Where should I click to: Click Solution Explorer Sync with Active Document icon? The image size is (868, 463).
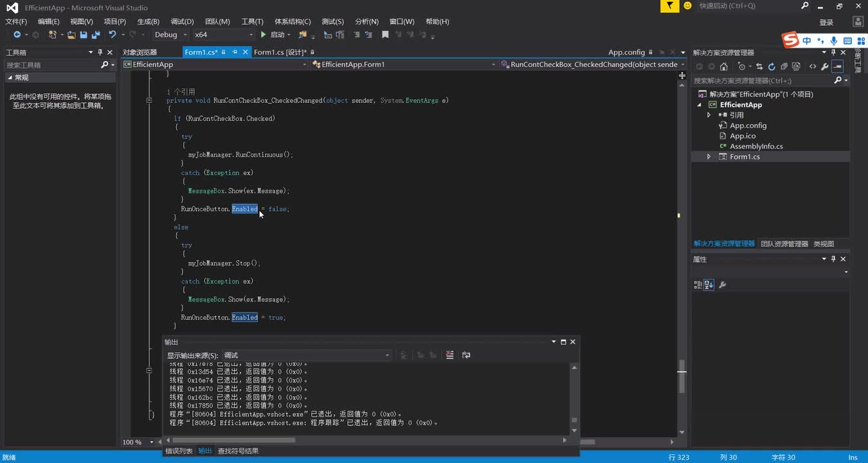pyautogui.click(x=759, y=66)
